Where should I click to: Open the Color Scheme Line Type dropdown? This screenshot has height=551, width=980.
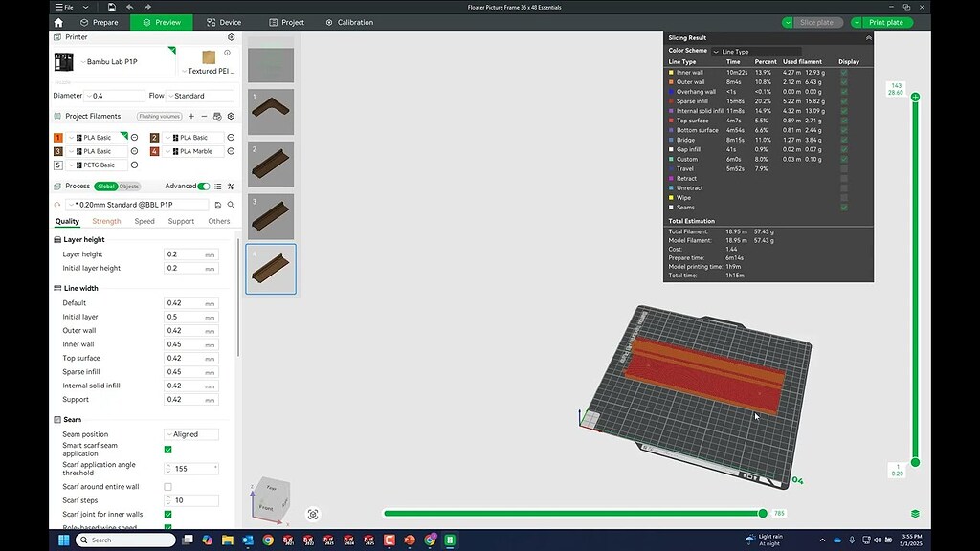tap(756, 52)
